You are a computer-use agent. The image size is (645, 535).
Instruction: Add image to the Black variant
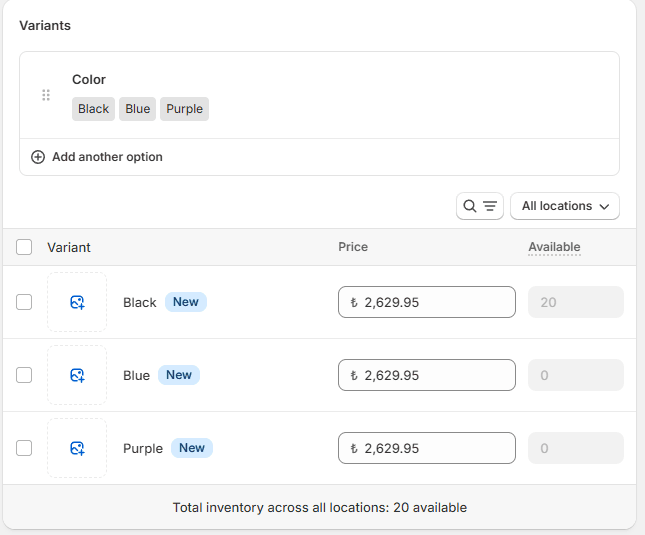[77, 302]
